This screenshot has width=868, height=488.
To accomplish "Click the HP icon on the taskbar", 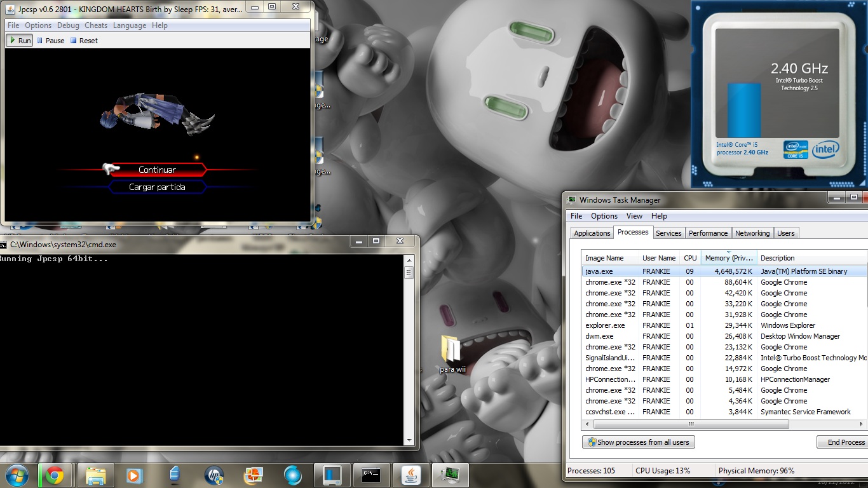I will tap(214, 475).
